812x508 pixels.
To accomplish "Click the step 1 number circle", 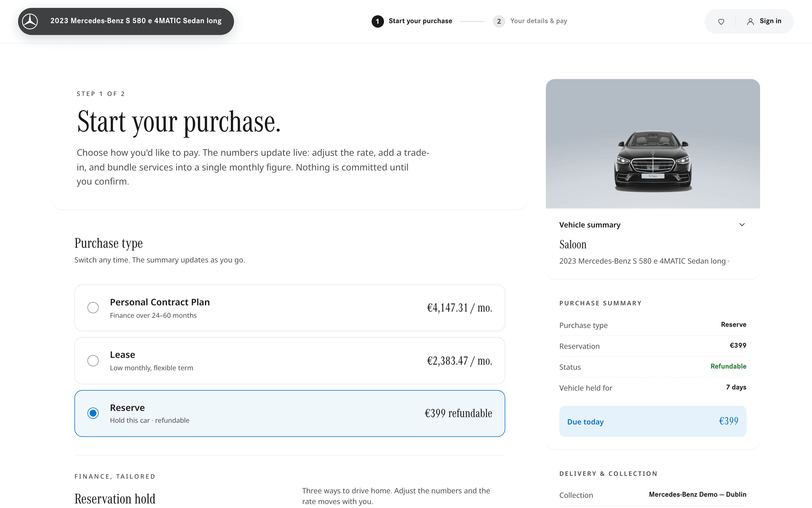I will click(x=378, y=21).
